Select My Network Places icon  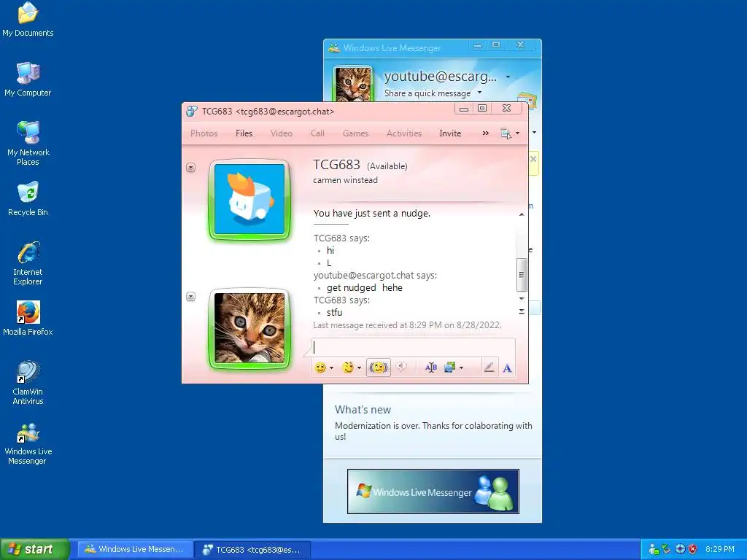[28, 143]
